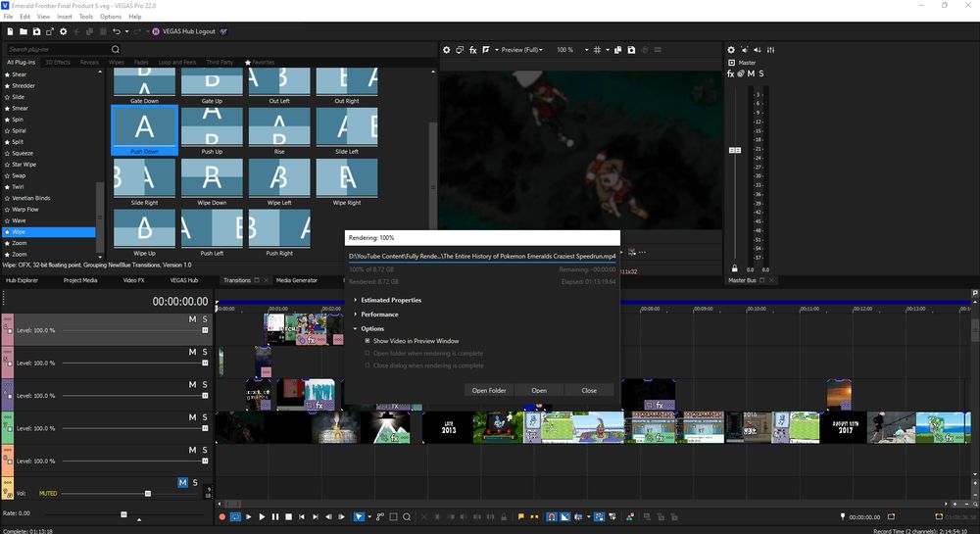980x534 pixels.
Task: Mute the first video track
Action: tap(192, 319)
